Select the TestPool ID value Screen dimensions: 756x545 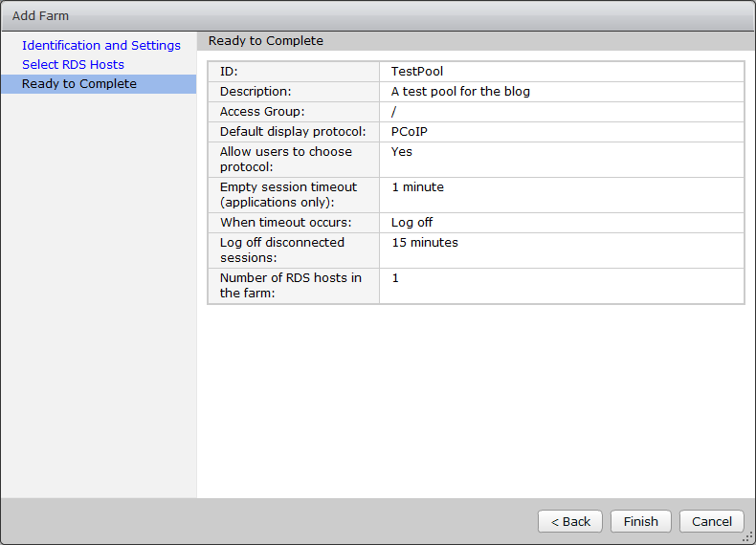417,72
